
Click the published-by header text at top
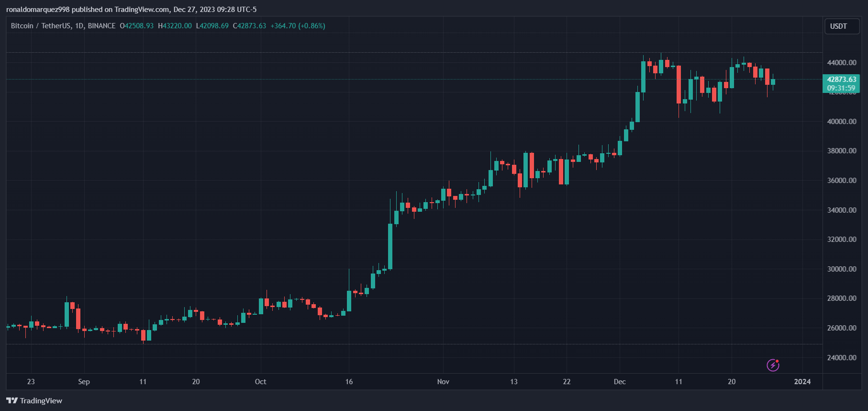132,10
